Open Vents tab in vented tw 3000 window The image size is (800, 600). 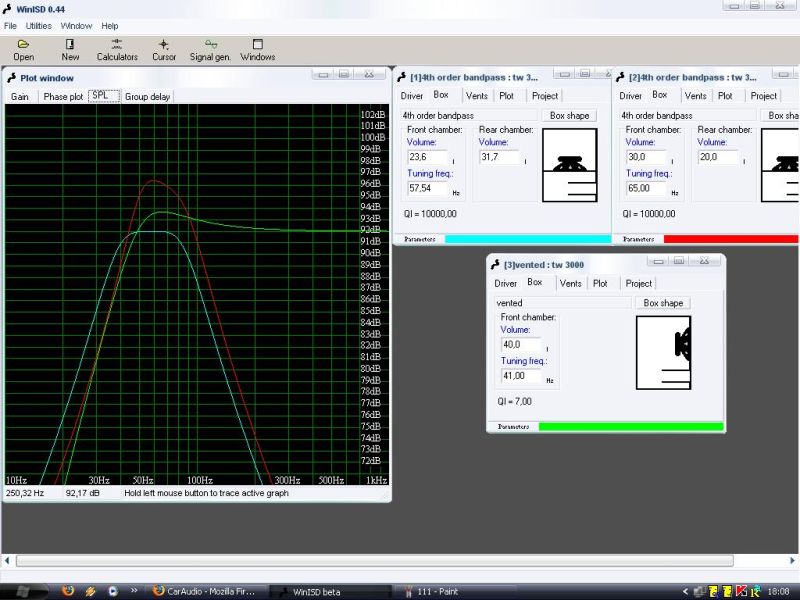click(571, 283)
